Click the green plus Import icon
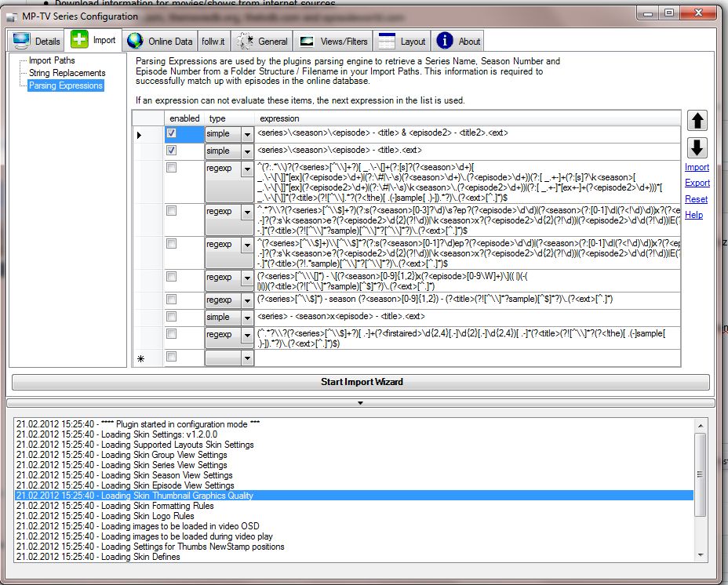Viewport: 728px width, 585px height. 79,40
